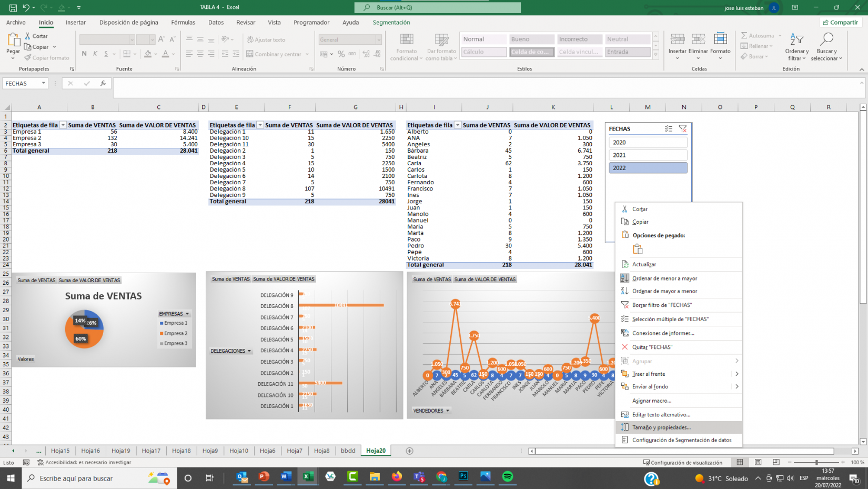868x489 pixels.
Task: Choose Actualizar from the context menu
Action: click(679, 264)
